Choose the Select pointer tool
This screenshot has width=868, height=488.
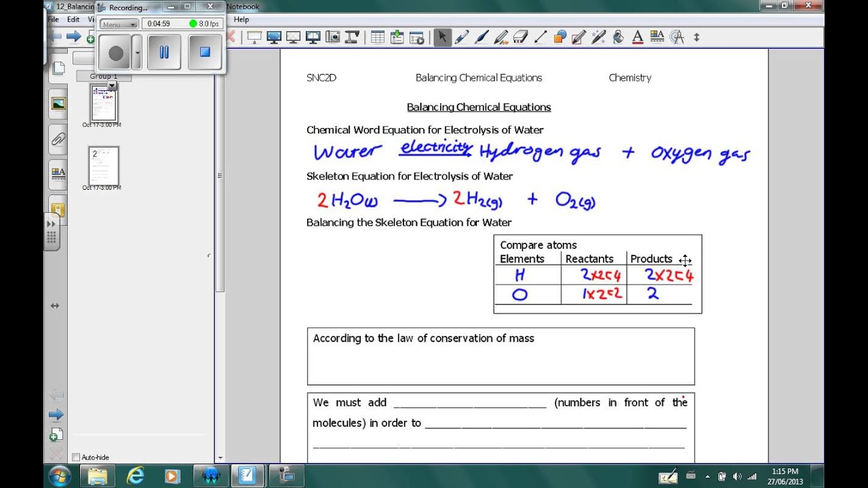tap(442, 37)
